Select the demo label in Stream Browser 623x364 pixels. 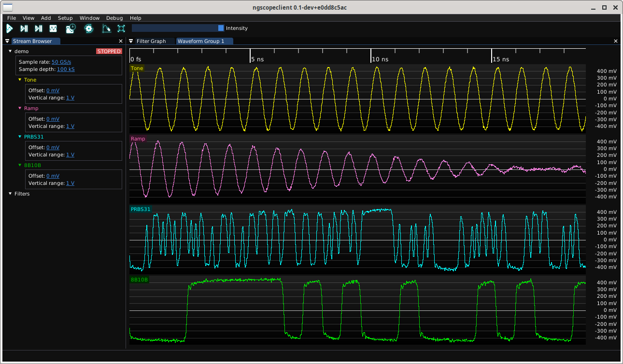(x=22, y=51)
